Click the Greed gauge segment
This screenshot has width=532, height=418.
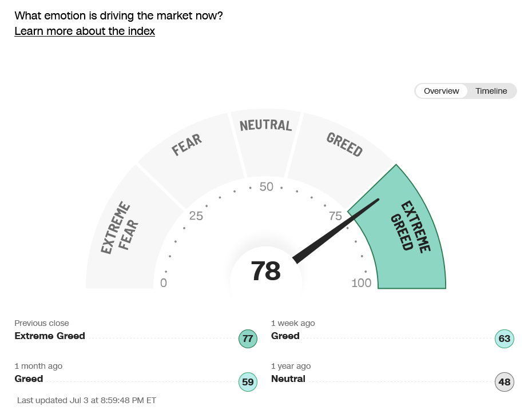[340, 153]
